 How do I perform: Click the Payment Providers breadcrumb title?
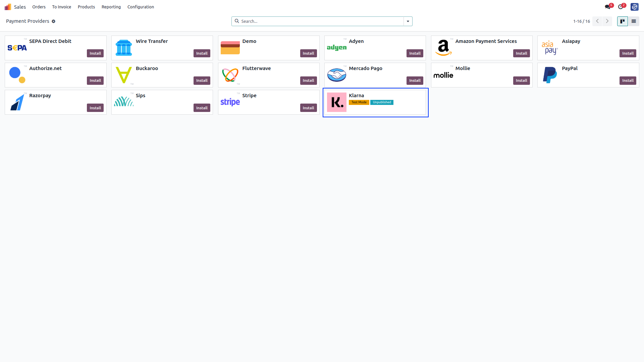[28, 21]
